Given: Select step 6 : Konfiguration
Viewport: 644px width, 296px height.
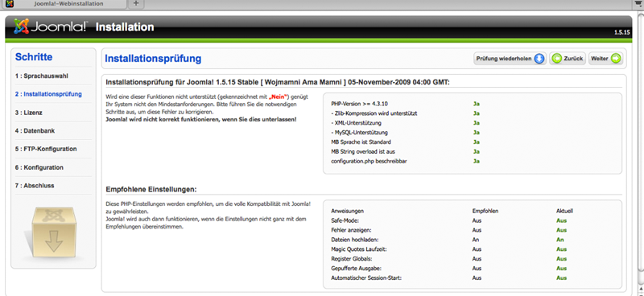Looking at the screenshot, I should coord(39,167).
